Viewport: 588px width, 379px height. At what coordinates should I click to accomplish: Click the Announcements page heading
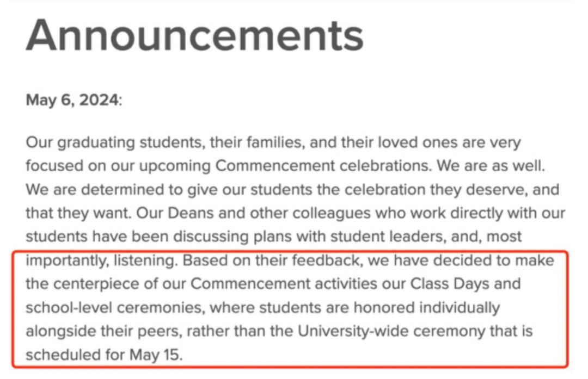pos(194,35)
